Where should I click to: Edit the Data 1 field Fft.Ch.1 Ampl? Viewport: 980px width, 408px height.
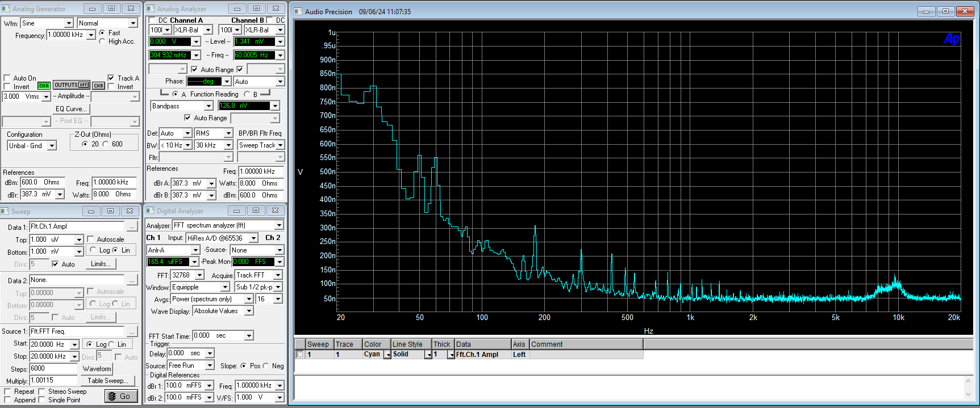click(77, 226)
